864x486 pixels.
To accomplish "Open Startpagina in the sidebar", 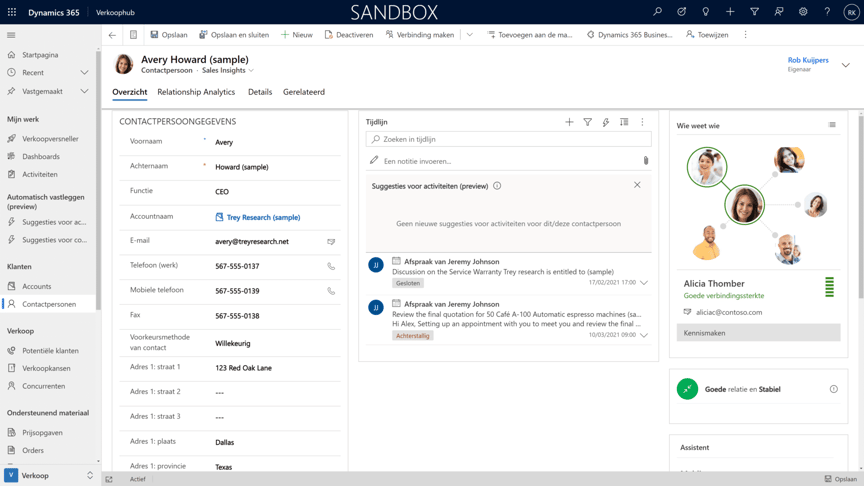I will (x=40, y=55).
